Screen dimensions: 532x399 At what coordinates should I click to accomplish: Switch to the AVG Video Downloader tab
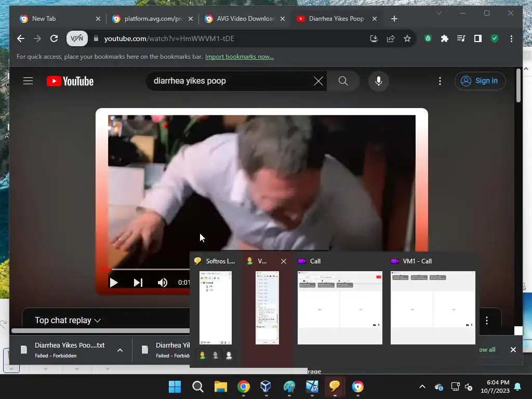(244, 19)
